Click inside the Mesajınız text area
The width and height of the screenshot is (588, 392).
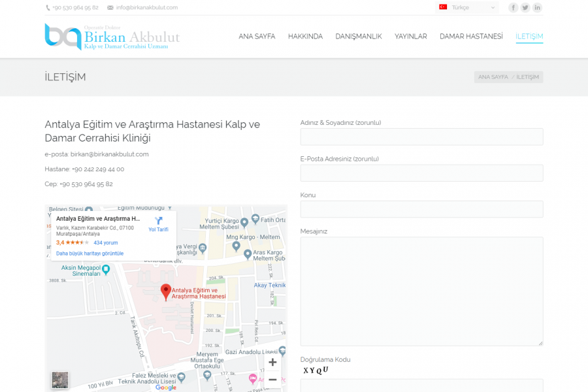[421, 291]
